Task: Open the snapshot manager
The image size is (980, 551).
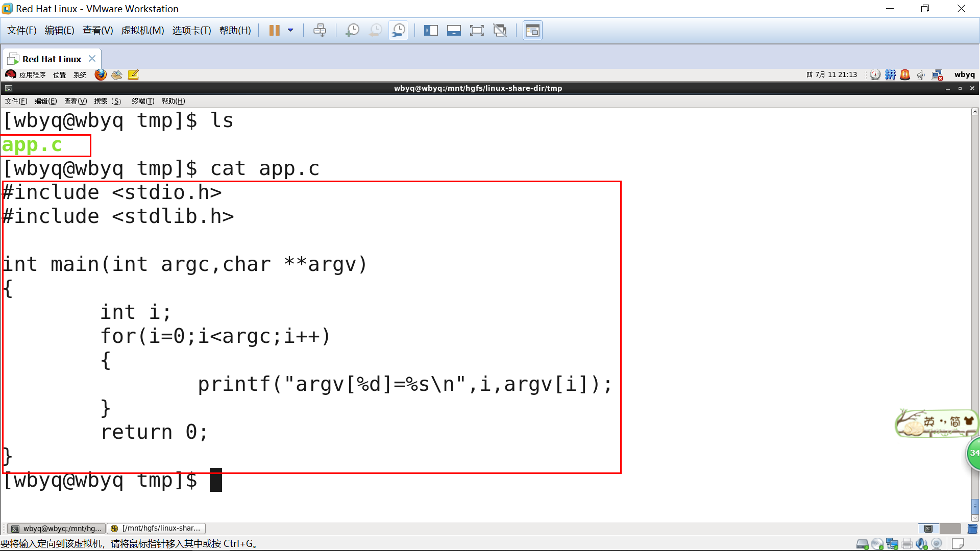Action: 399,31
